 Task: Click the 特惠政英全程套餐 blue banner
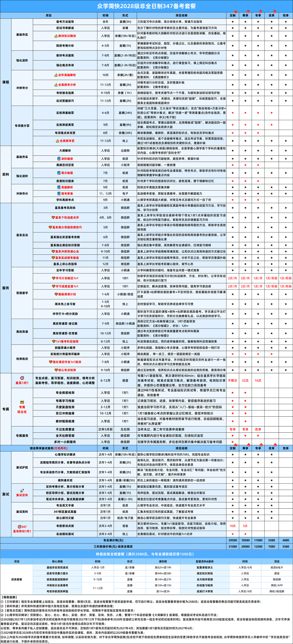[x=146, y=554]
